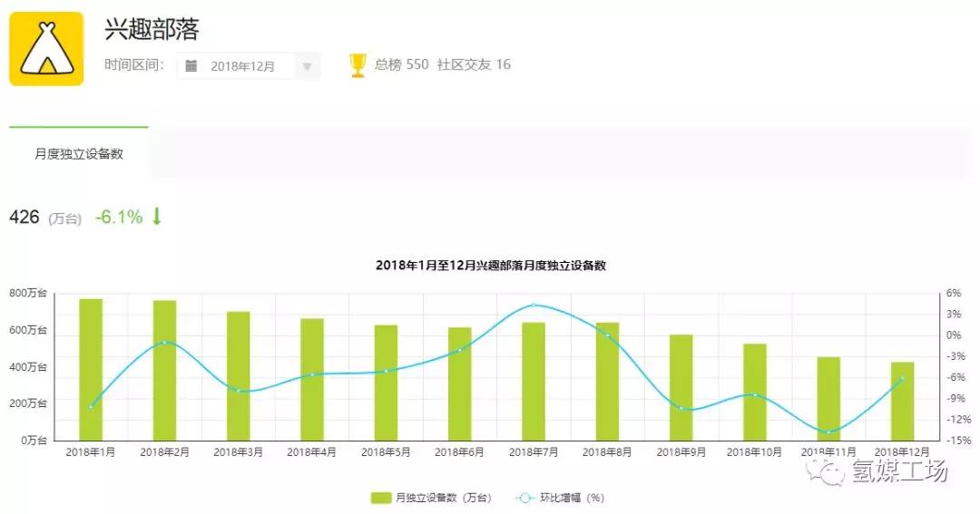Viewport: 980px width, 514px height.
Task: Click the 环比增幅 (%) legend label
Action: click(x=572, y=498)
